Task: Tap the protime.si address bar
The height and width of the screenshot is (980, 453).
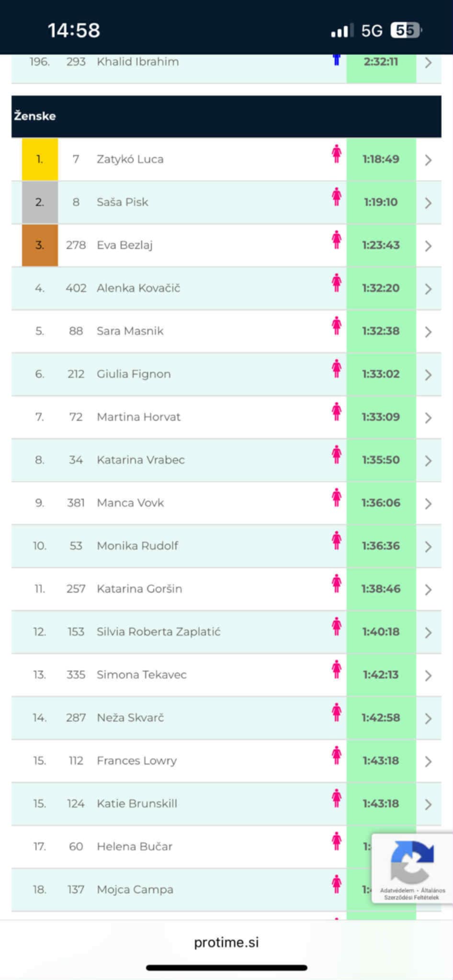Action: [226, 942]
